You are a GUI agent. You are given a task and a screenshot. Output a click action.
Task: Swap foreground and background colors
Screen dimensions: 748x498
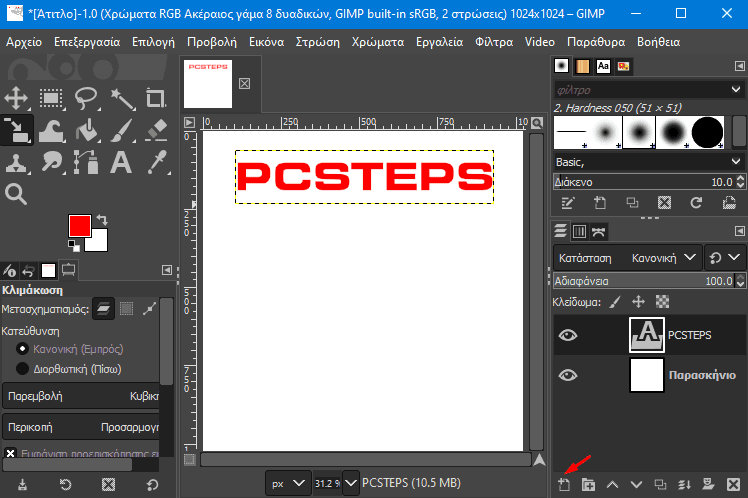tap(102, 220)
